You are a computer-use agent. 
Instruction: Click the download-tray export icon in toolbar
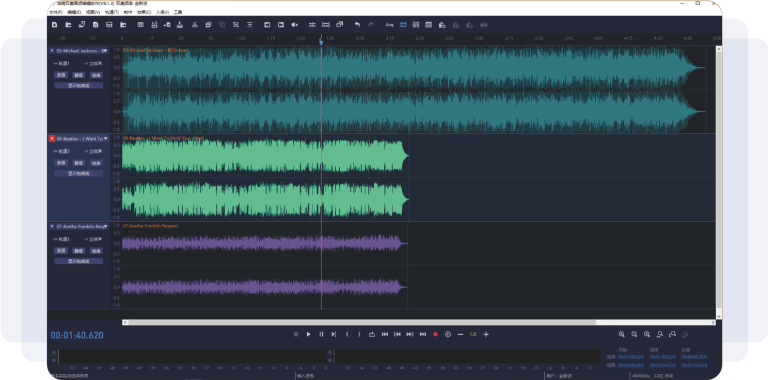pyautogui.click(x=180, y=24)
